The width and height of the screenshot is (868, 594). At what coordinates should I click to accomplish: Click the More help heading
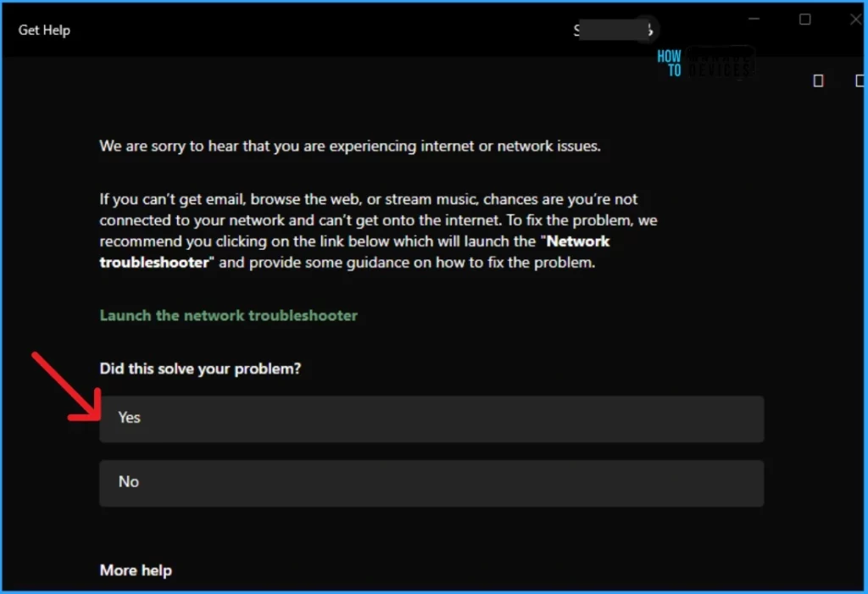(x=136, y=570)
